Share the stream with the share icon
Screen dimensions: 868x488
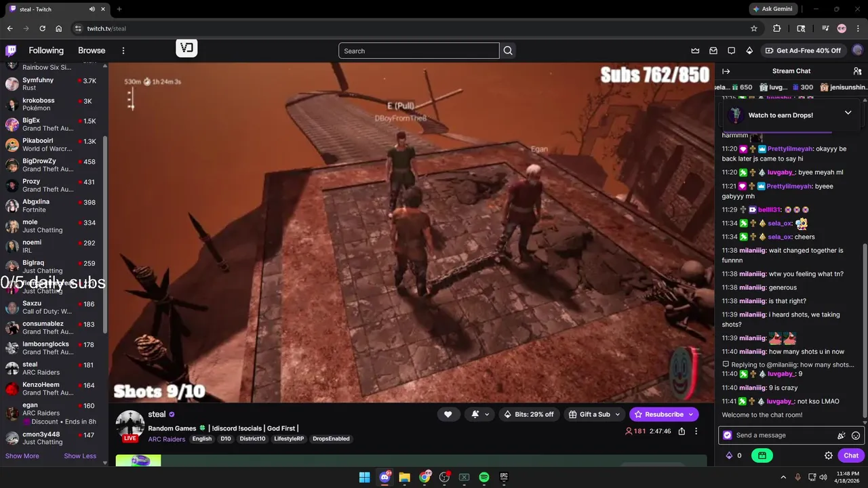tap(682, 431)
